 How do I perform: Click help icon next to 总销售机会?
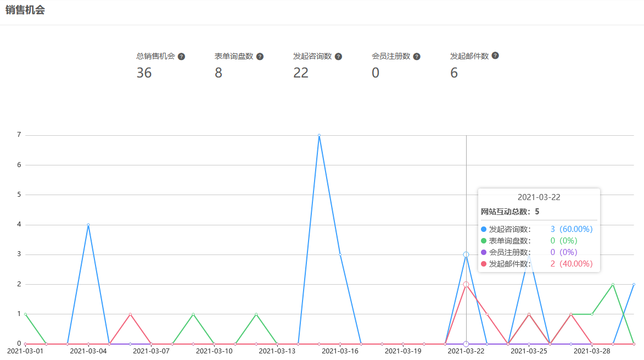click(181, 57)
